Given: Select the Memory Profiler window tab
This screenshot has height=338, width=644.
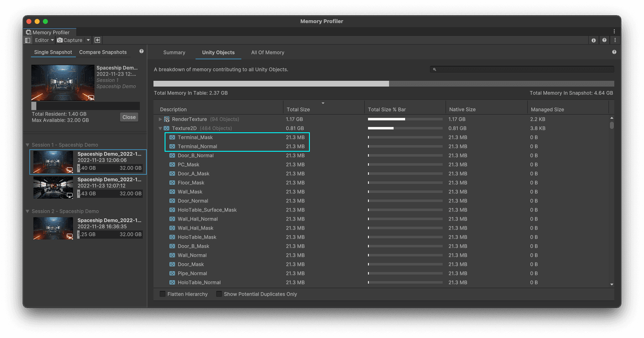Looking at the screenshot, I should 50,32.
